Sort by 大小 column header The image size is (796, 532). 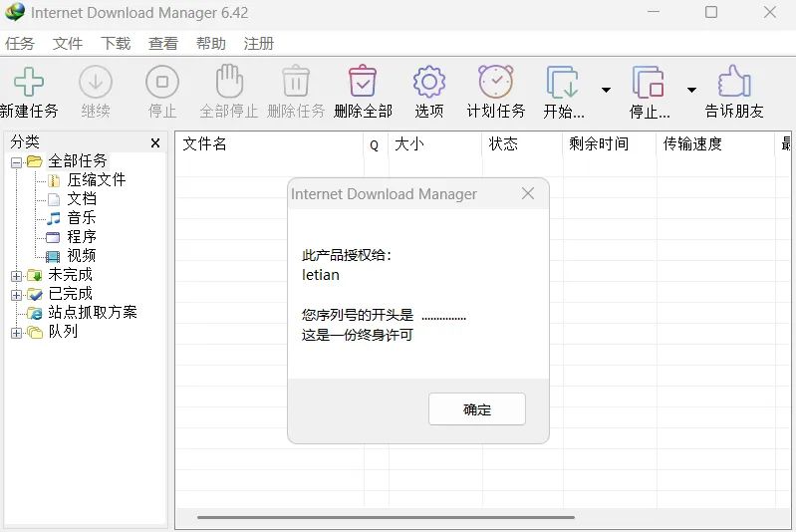(435, 144)
